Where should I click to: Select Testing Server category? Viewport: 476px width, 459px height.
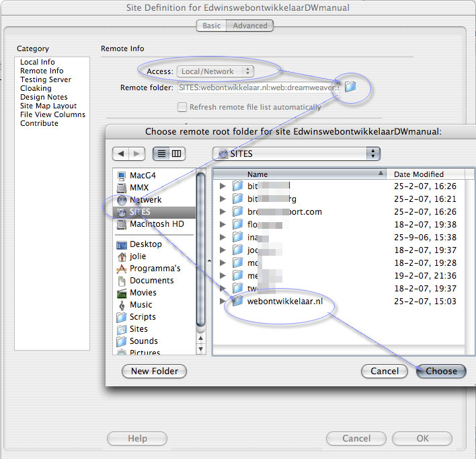(x=46, y=79)
